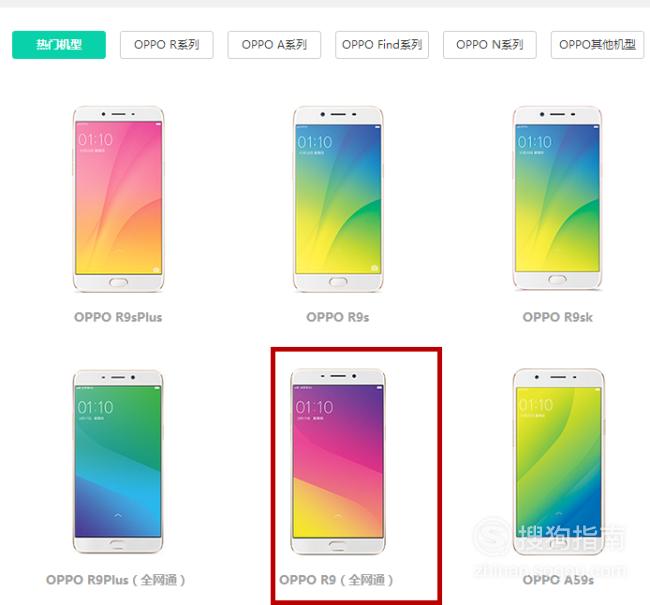This screenshot has width=650, height=605.
Task: Click the green OPPO R9Plus phone image
Action: [x=118, y=462]
